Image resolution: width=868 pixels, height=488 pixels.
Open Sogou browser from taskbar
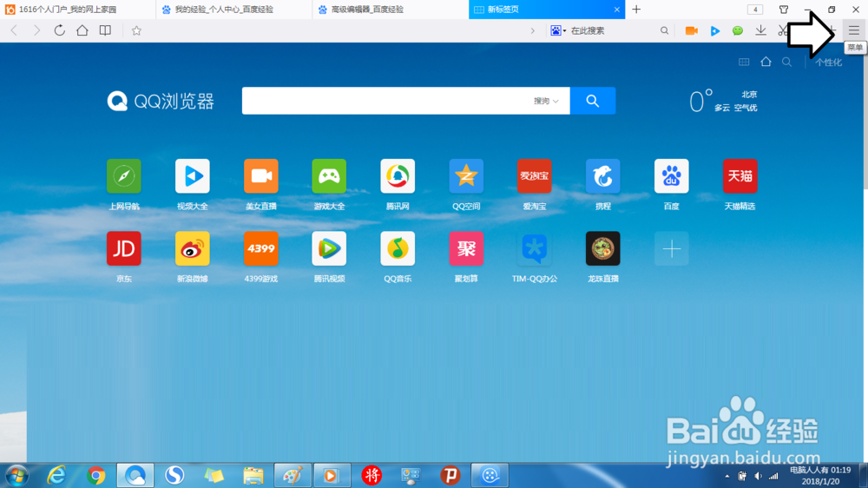pos(174,475)
